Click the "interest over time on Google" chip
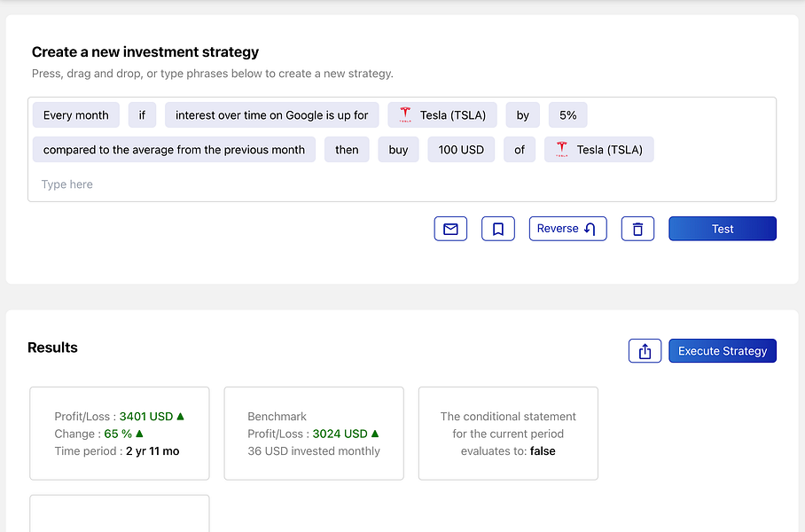The width and height of the screenshot is (805, 532). coord(271,115)
